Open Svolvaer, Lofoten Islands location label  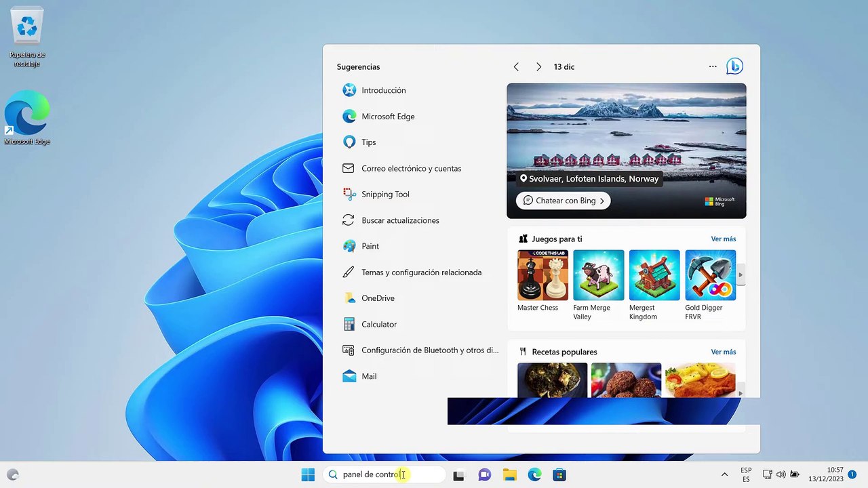tap(588, 179)
